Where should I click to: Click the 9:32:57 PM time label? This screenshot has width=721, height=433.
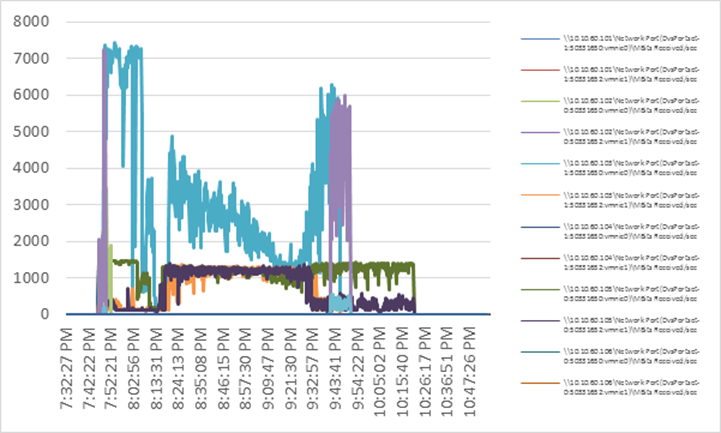click(312, 368)
